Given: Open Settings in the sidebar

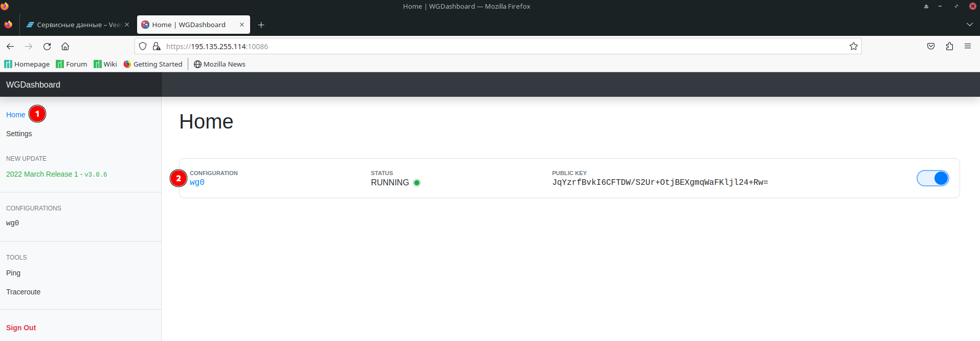Looking at the screenshot, I should point(19,134).
